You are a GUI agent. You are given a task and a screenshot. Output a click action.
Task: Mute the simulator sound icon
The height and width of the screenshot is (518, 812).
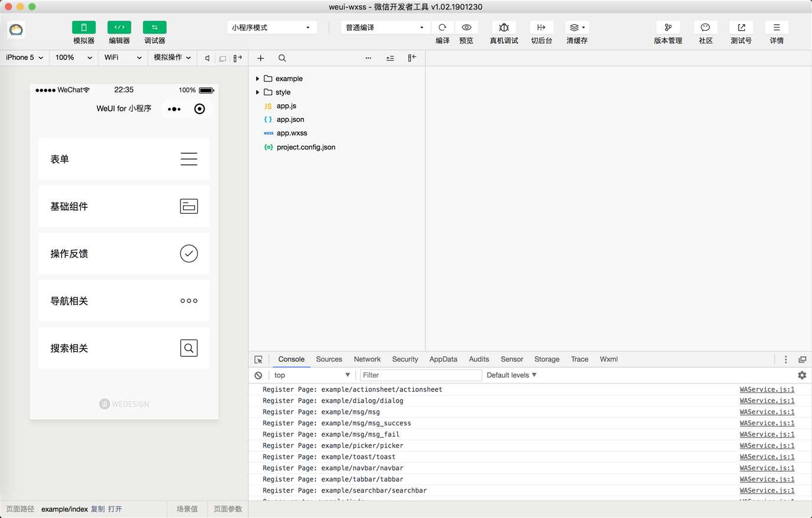click(x=207, y=58)
